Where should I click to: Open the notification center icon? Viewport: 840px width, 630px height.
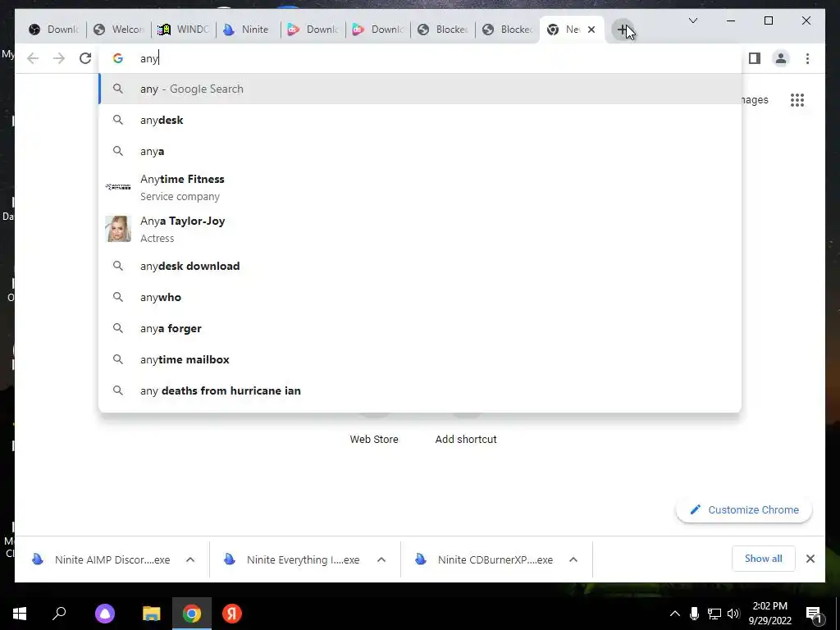815,614
